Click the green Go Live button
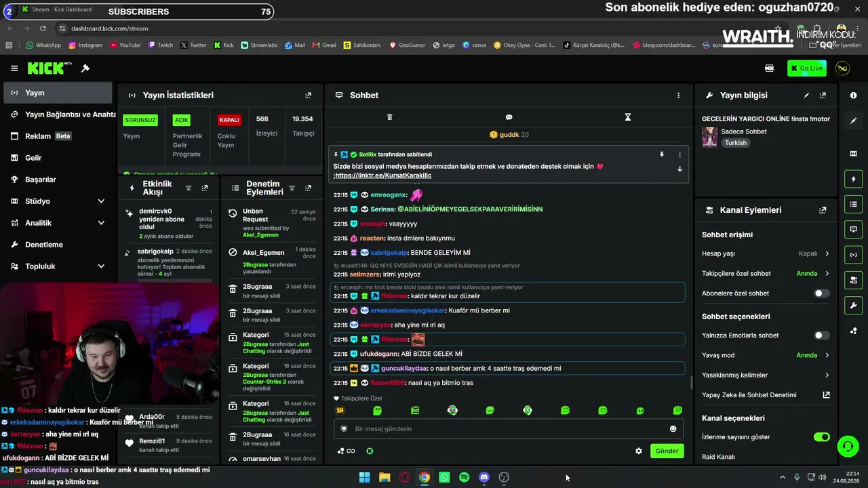This screenshot has height=488, width=868. pos(806,68)
